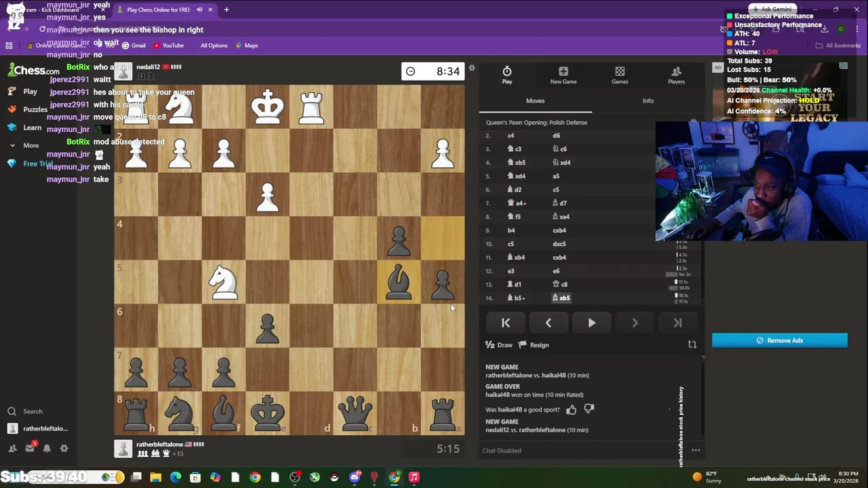Click the opponent nedali12 username

pyautogui.click(x=148, y=67)
